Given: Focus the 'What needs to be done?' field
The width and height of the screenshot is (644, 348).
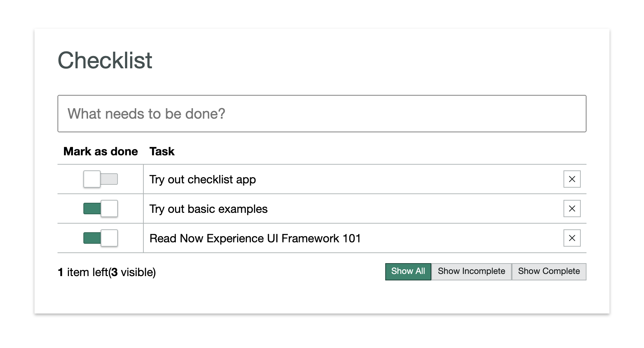Looking at the screenshot, I should point(322,114).
